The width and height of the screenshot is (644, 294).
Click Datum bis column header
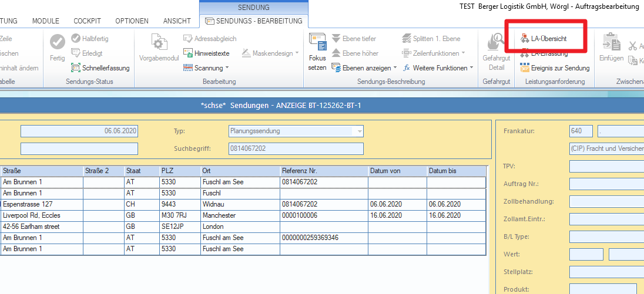click(x=457, y=171)
